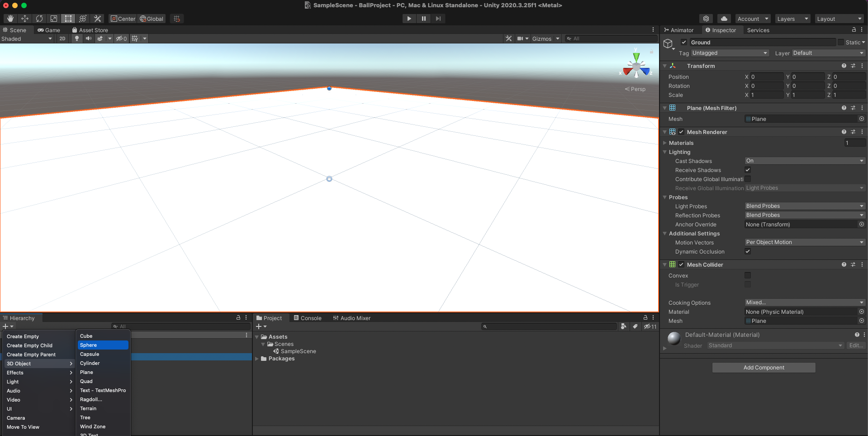Viewport: 868px width, 436px height.
Task: Open Scene view component tools icon
Action: pos(509,38)
